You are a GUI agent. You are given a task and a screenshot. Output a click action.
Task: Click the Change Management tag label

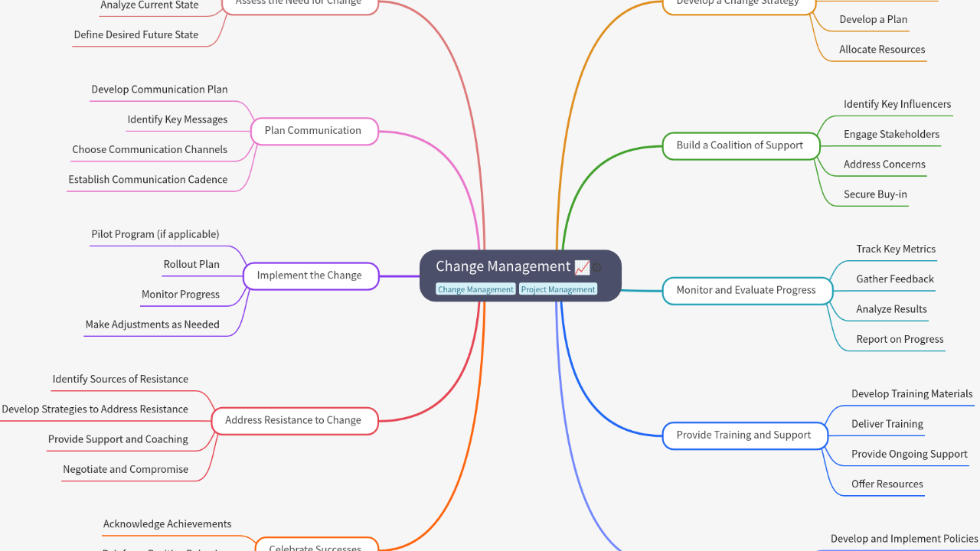[x=475, y=289]
